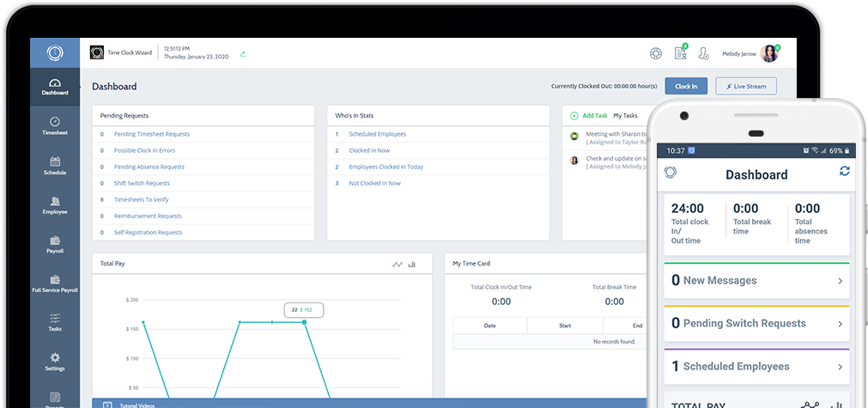Open Self Registration Requests link

[x=148, y=233]
